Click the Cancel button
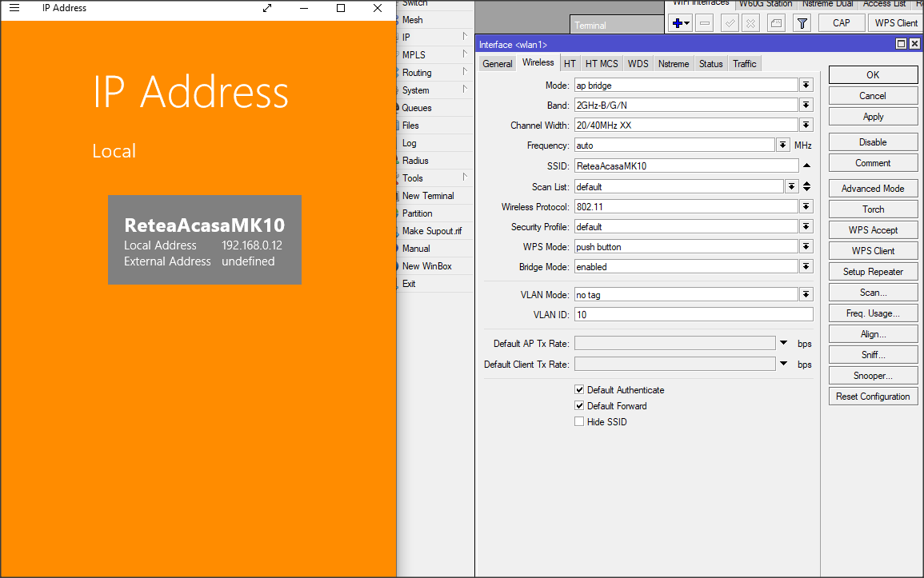924x578 pixels. click(873, 95)
